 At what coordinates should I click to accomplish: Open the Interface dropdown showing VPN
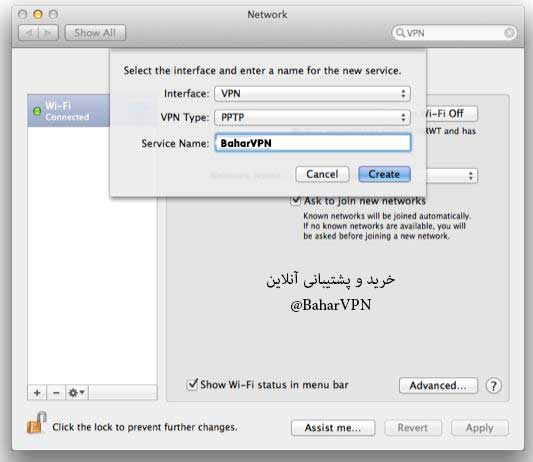tap(312, 93)
